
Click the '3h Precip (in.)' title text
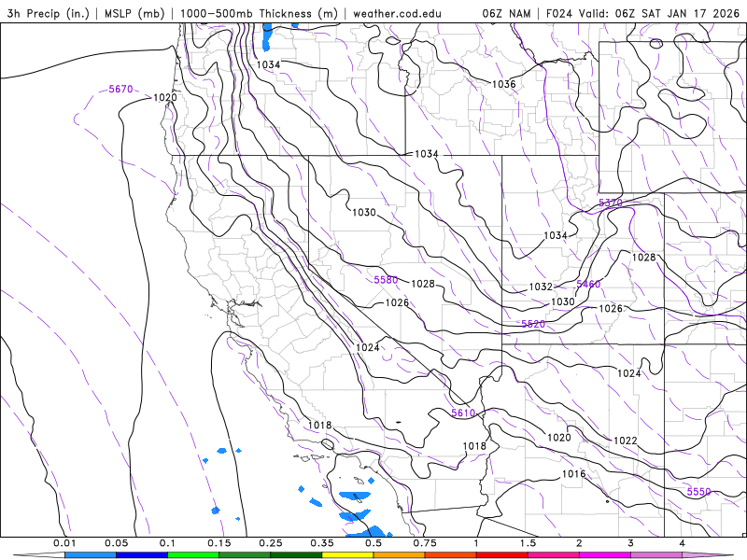(x=49, y=13)
